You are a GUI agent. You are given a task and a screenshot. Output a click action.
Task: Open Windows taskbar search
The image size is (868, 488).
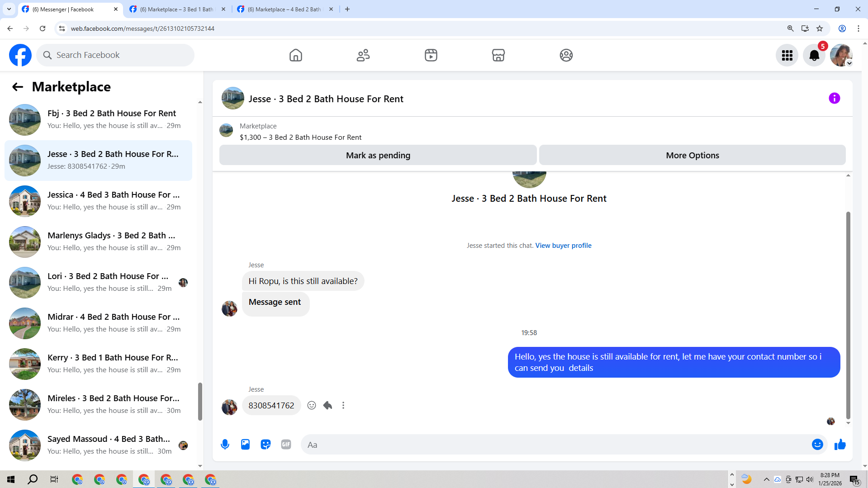[33, 479]
